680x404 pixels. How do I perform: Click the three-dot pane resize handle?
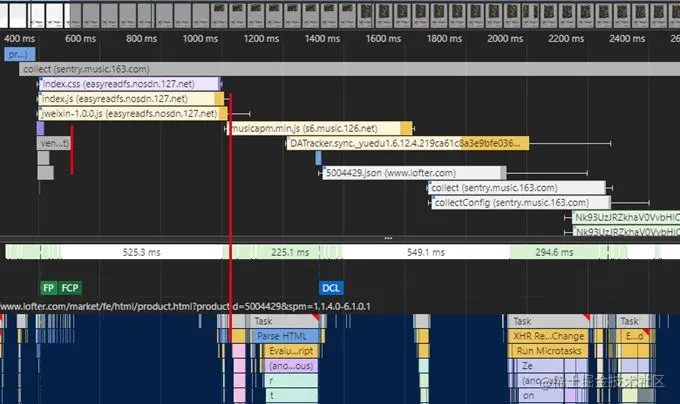(388, 238)
